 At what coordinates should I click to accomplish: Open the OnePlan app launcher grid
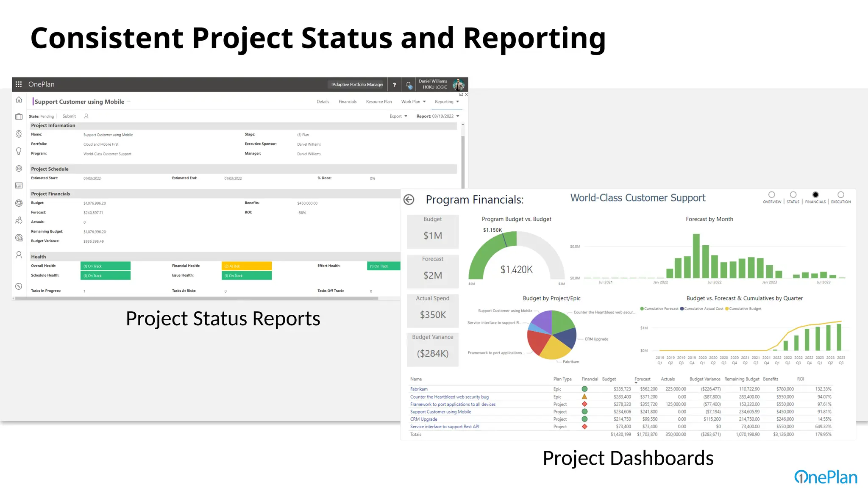pos(19,84)
